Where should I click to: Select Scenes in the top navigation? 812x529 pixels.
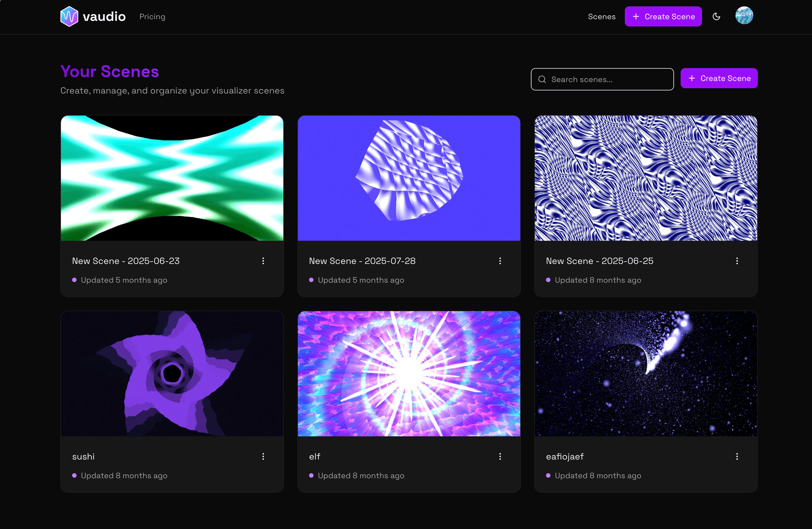[x=602, y=16]
